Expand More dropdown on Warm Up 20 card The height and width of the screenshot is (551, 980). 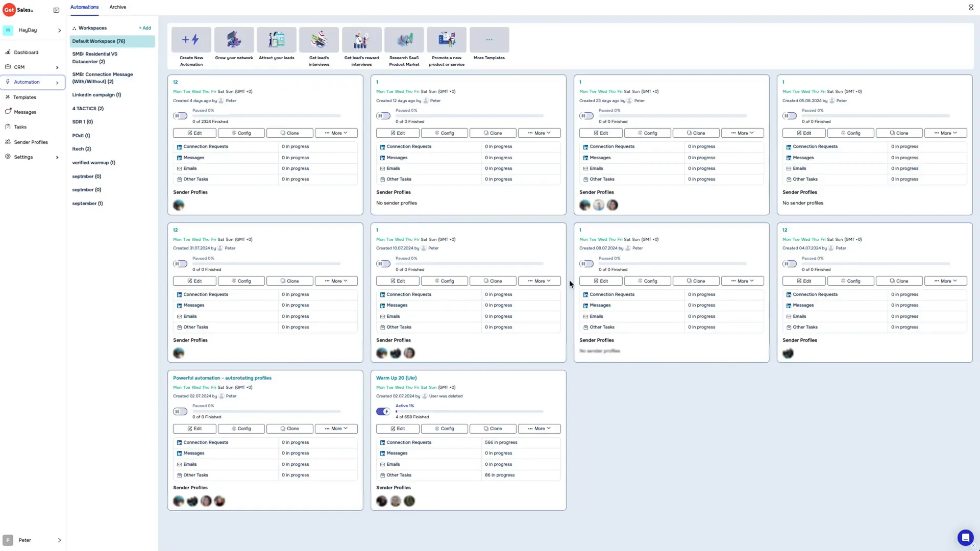point(539,429)
